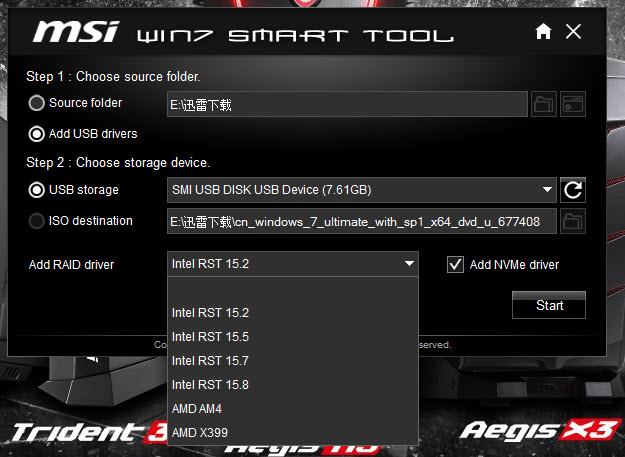
Task: Go to home screen via house icon
Action: [543, 31]
